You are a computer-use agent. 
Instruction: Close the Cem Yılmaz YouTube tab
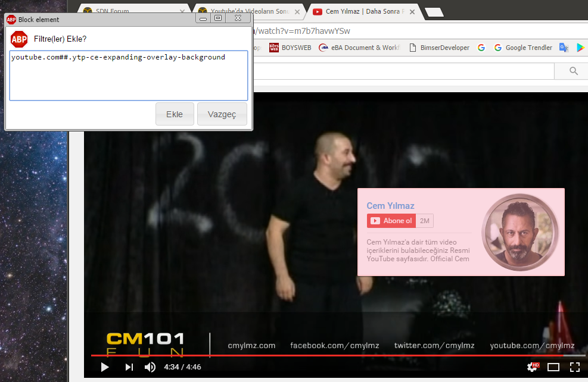412,12
